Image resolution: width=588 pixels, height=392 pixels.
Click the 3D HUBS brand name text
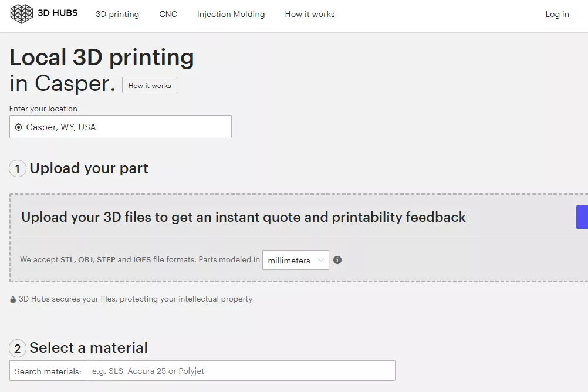tap(58, 13)
